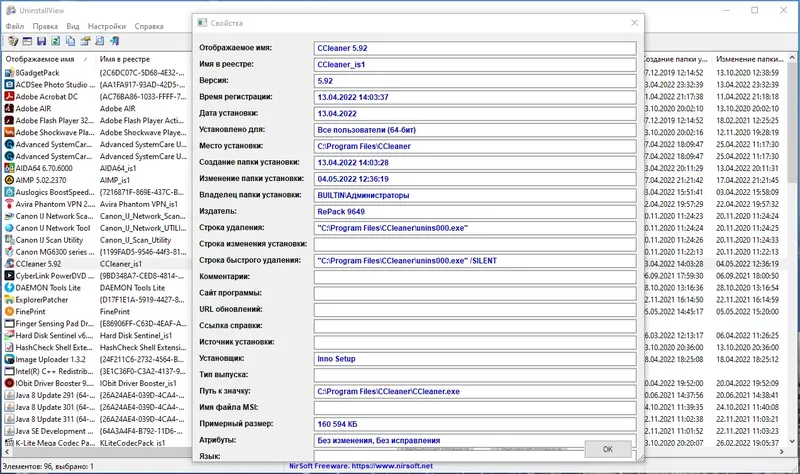Click the CCleaner 5.92 row icon
This screenshot has height=474, width=800.
9,264
